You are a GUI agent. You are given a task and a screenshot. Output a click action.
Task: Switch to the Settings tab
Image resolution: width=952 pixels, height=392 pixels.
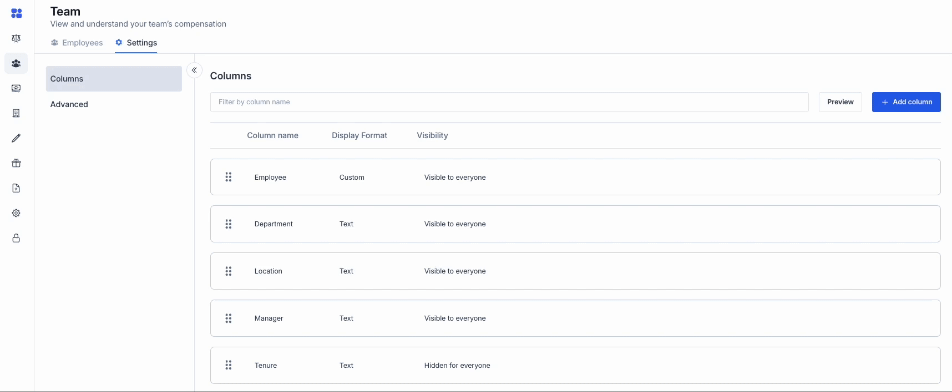pyautogui.click(x=136, y=43)
